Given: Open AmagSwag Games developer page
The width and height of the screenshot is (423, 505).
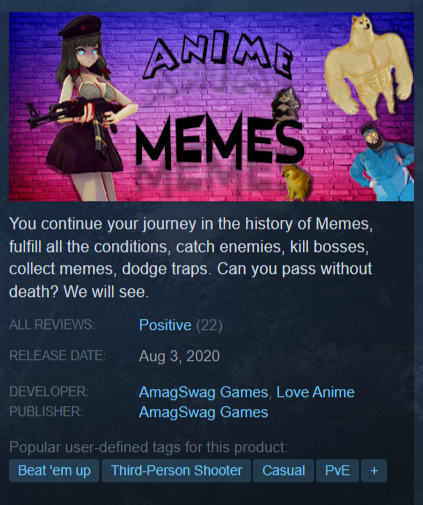Looking at the screenshot, I should [203, 392].
